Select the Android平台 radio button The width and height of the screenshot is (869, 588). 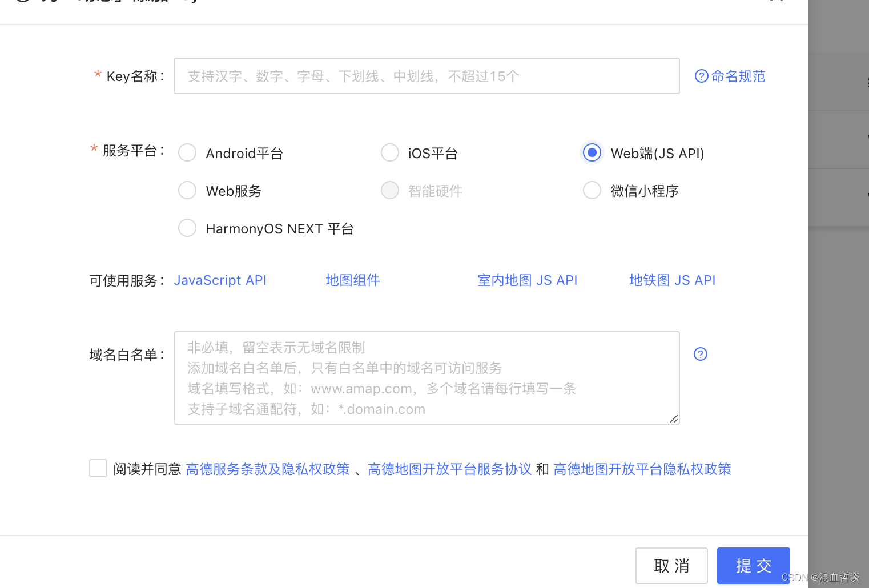coord(187,152)
